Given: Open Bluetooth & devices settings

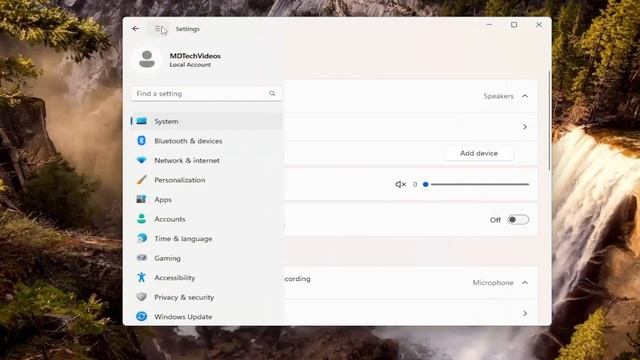Looking at the screenshot, I should pyautogui.click(x=207, y=141).
